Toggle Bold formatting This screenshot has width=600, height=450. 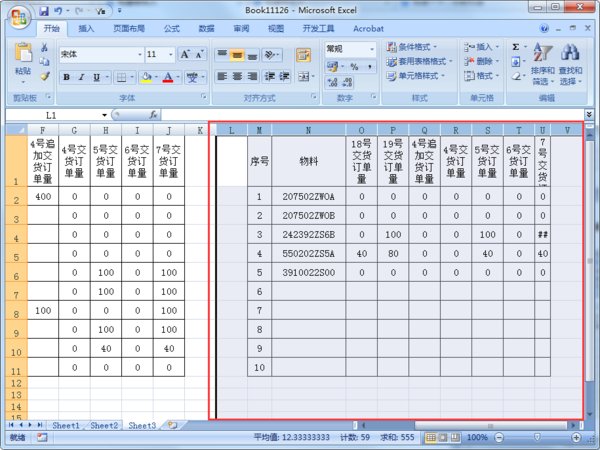pos(67,77)
